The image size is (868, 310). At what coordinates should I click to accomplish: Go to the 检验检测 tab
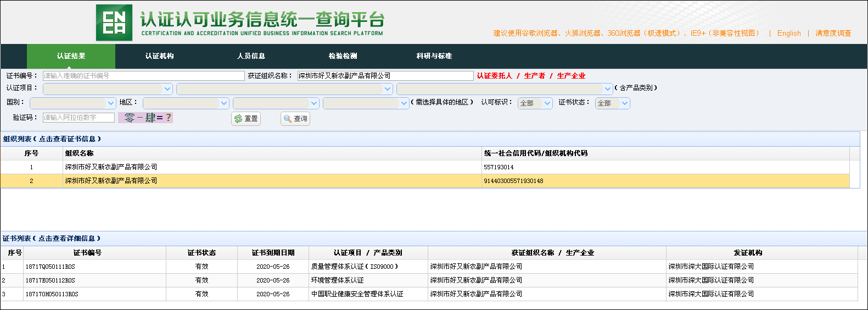(343, 56)
